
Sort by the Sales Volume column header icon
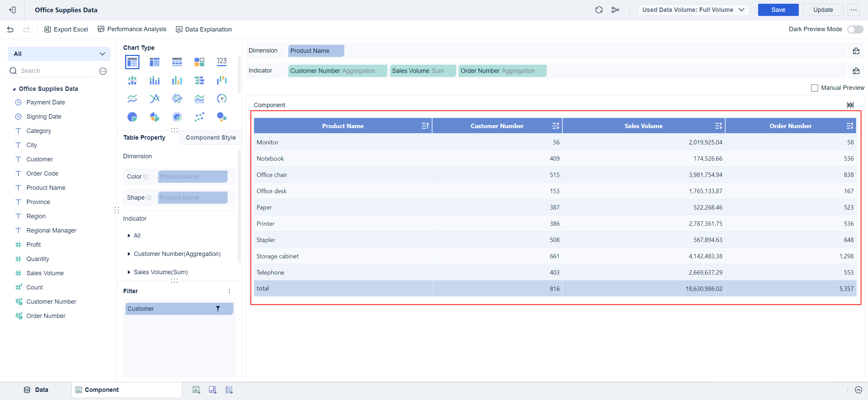tap(718, 126)
